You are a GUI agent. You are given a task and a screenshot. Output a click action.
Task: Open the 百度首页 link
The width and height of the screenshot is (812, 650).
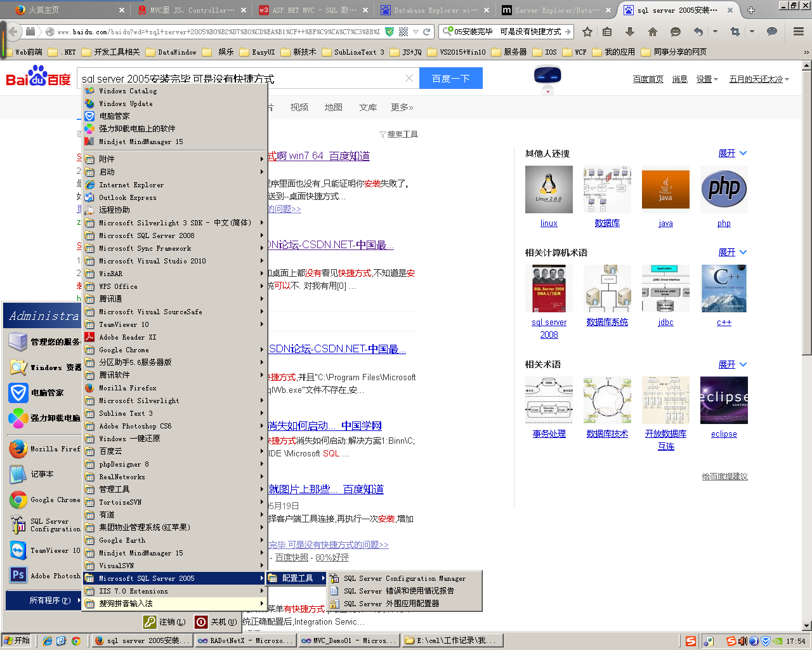(x=648, y=79)
